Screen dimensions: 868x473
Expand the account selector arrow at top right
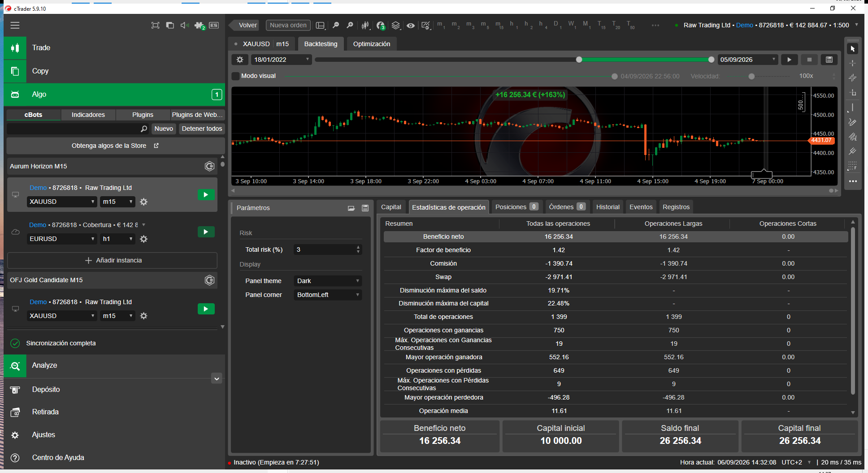click(x=856, y=25)
